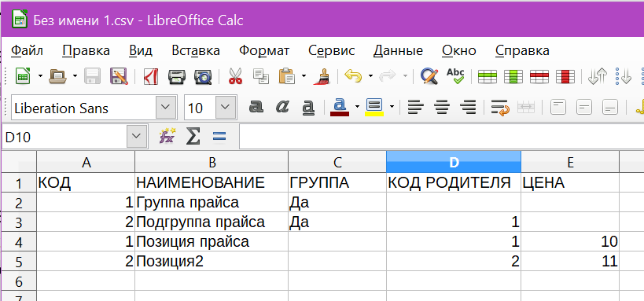Select row 5 header
Screen dimensions: 644x301
[19, 262]
